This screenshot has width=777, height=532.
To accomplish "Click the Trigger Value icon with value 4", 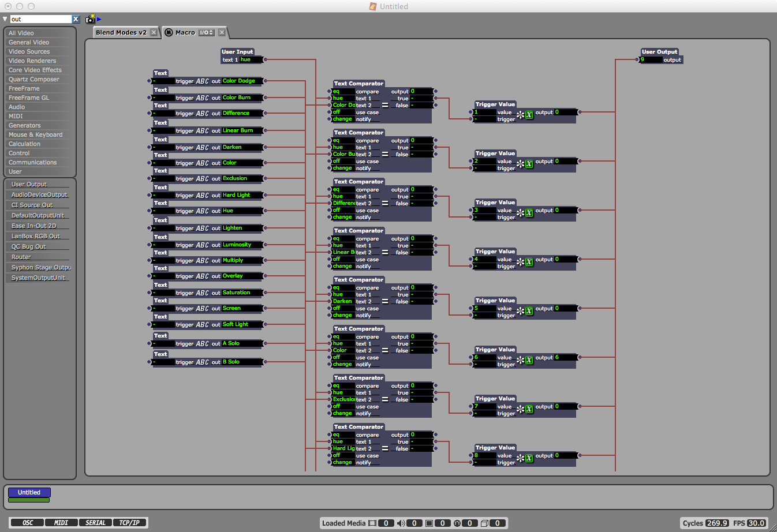I will click(525, 262).
